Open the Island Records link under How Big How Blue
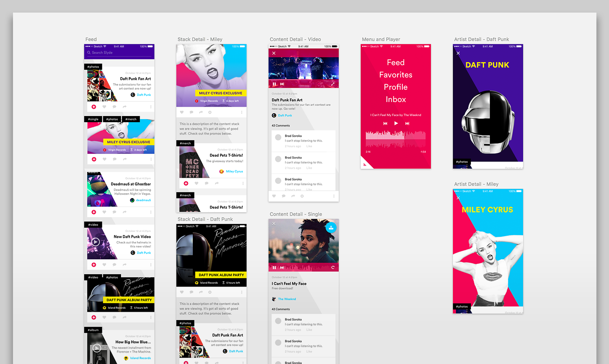The image size is (609, 364). point(140,358)
